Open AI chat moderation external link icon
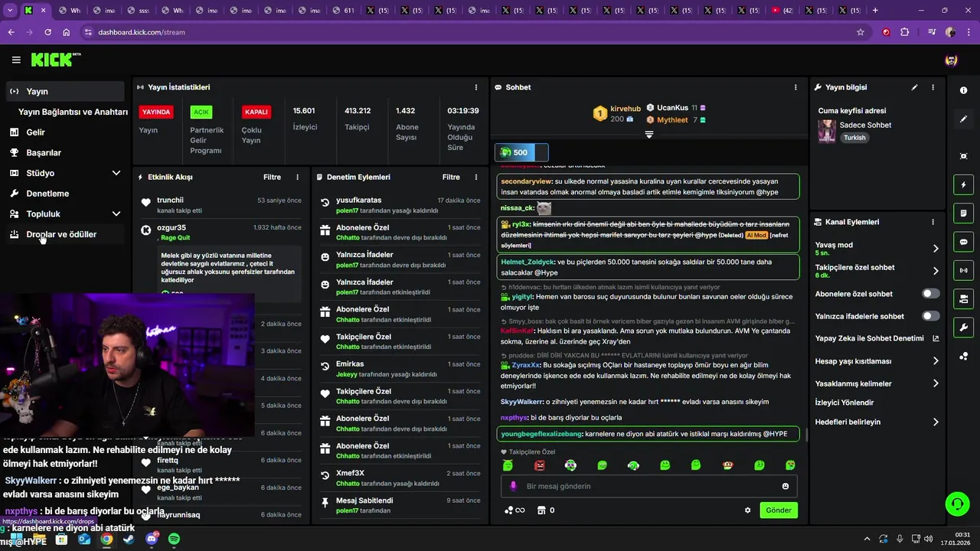980x551 pixels. (936, 338)
